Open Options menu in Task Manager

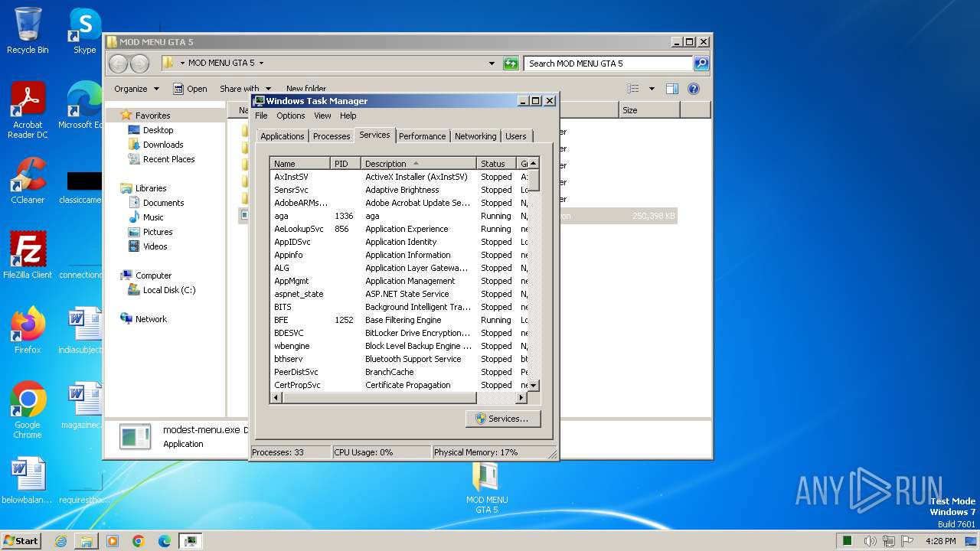(x=291, y=116)
